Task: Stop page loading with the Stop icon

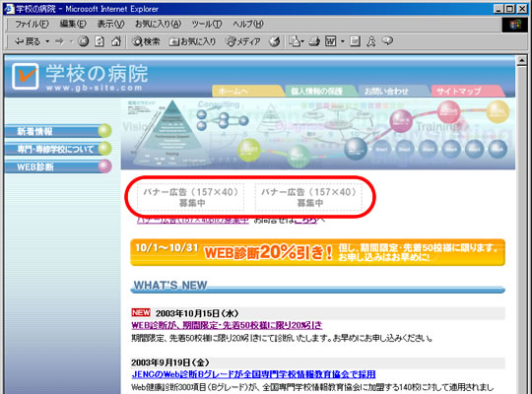Action: (83, 41)
